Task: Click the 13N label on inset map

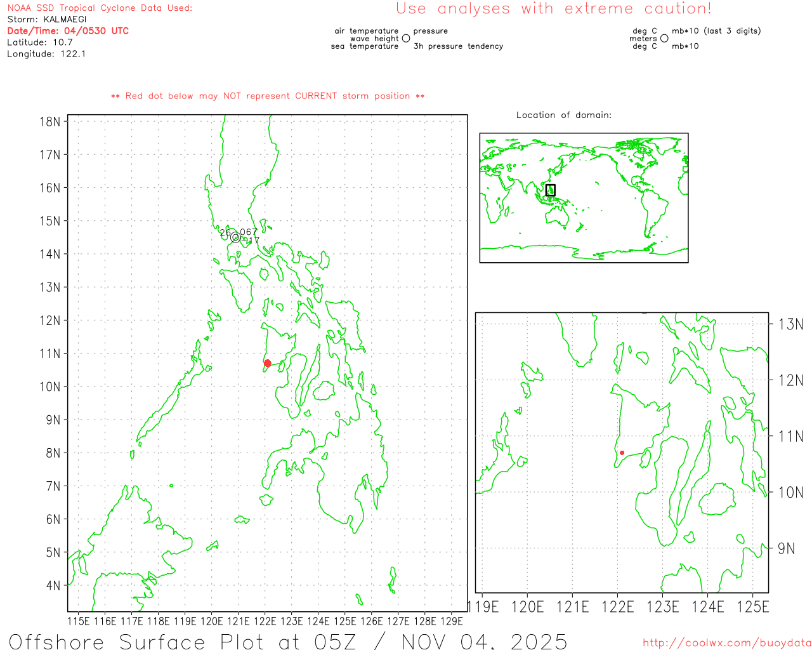Action: [x=790, y=324]
